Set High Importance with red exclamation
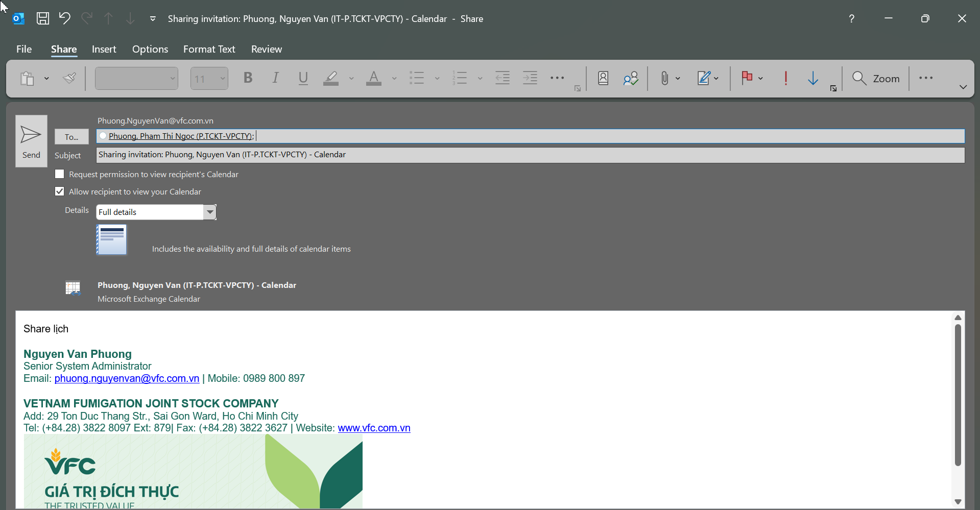This screenshot has height=510, width=980. pos(785,78)
